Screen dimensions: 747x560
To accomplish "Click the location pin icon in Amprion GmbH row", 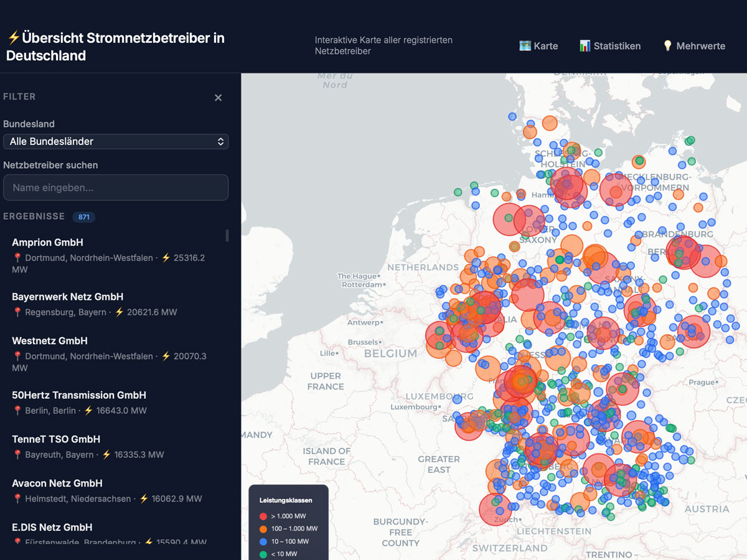I will pyautogui.click(x=17, y=258).
